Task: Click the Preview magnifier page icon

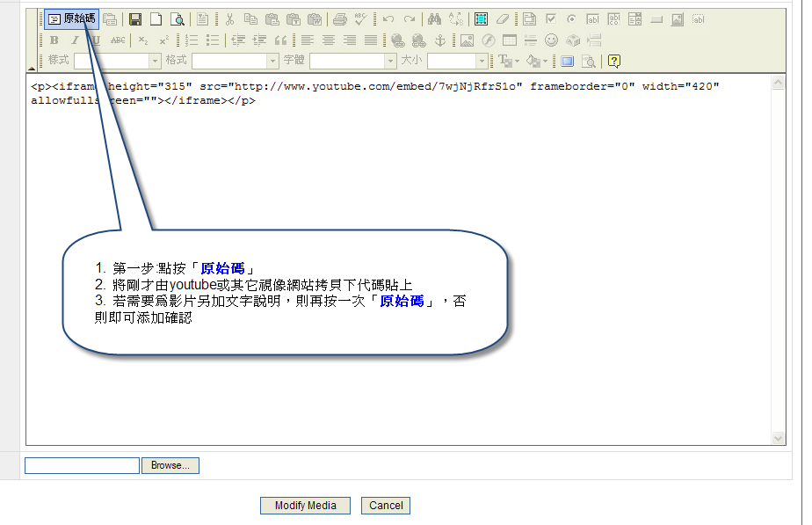Action: click(178, 18)
